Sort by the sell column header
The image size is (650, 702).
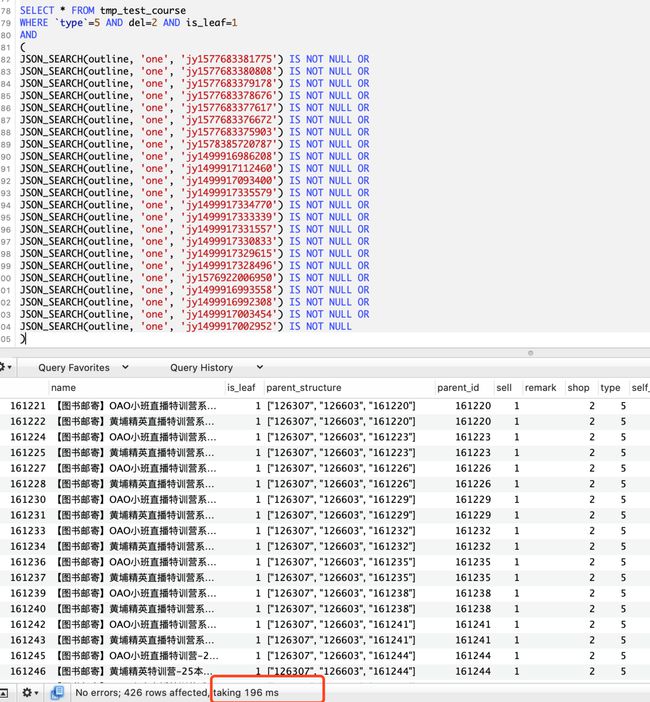pyautogui.click(x=507, y=388)
